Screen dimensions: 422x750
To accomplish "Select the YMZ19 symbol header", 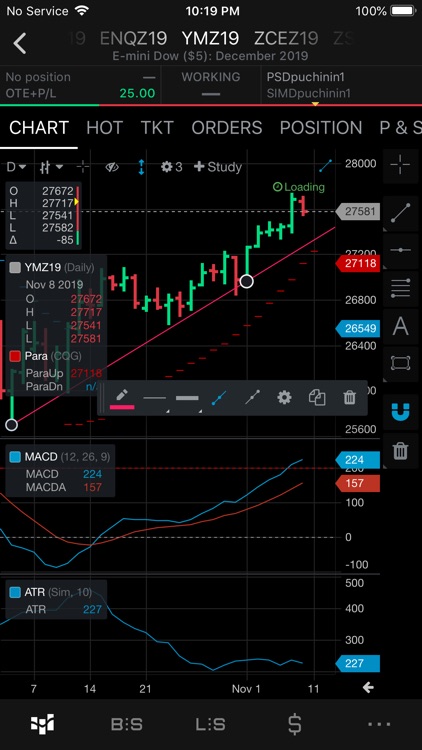I will (x=210, y=38).
